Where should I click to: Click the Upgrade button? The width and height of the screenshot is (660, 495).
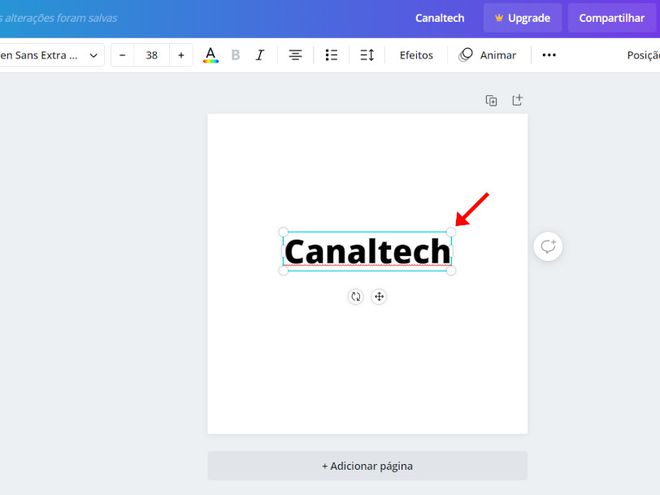point(522,18)
